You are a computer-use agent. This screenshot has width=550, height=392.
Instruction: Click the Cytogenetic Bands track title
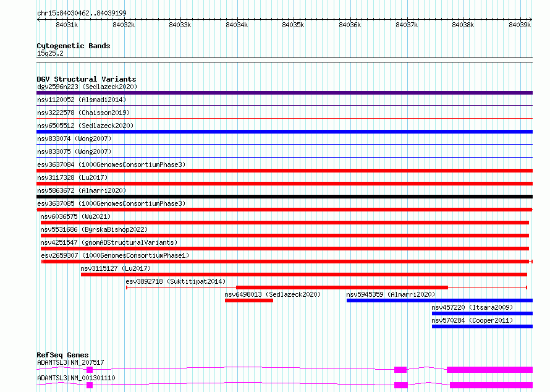pyautogui.click(x=74, y=46)
